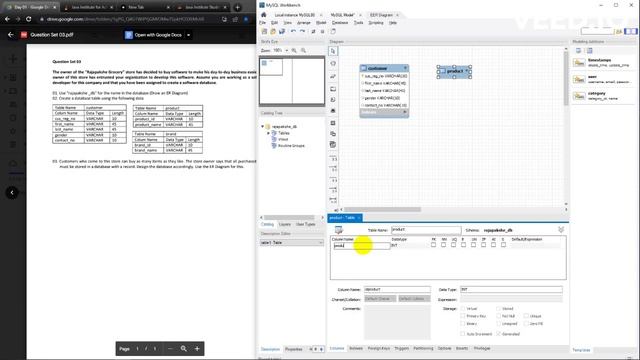Viewport: 640px width, 360px height.
Task: Select the eraser tool in diagram toolbar
Action: (x=333, y=76)
